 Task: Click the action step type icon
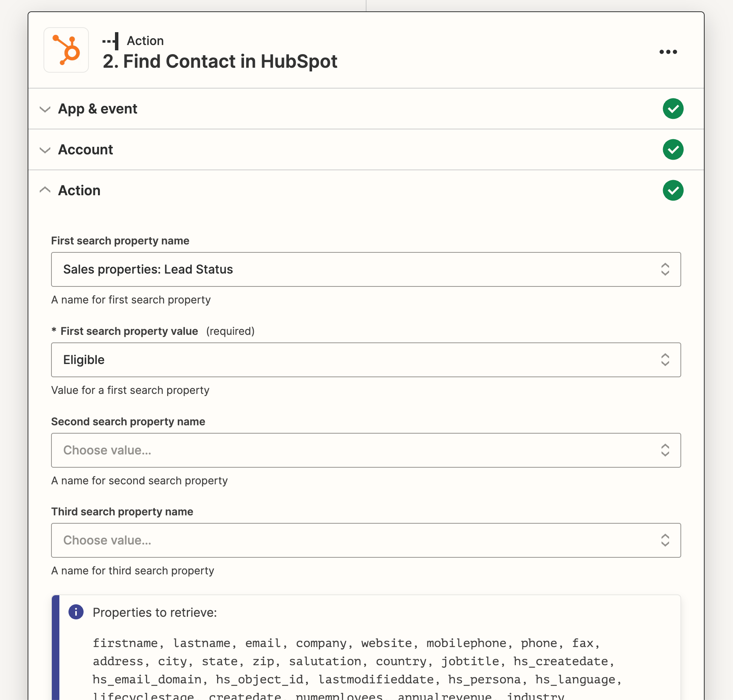110,41
